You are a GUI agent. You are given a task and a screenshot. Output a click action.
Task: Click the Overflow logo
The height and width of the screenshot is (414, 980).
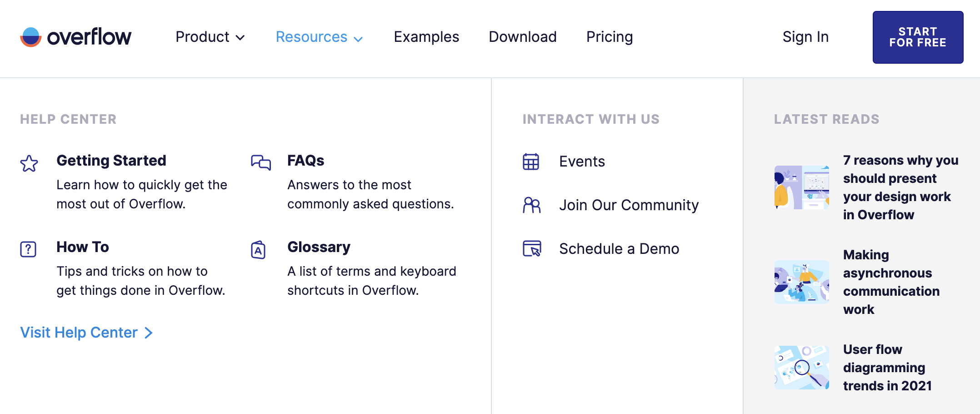point(76,37)
